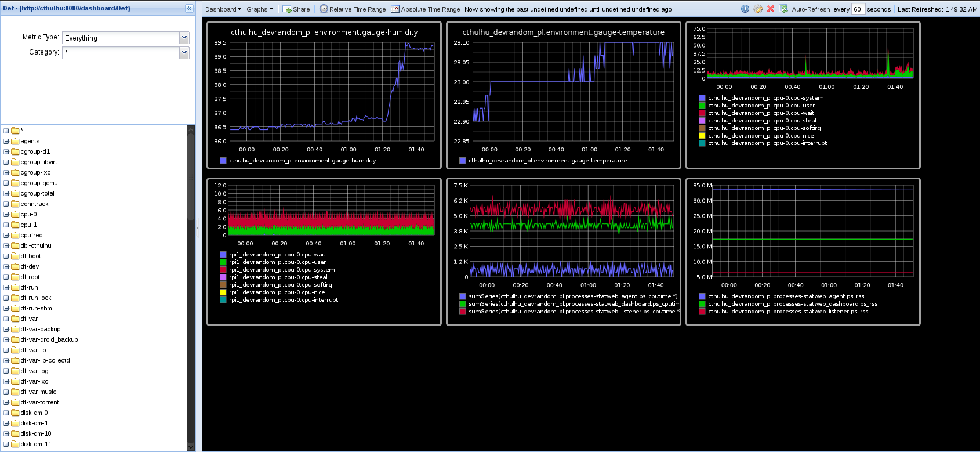
Task: Click the statweb ps_rss memory graph
Action: (x=803, y=252)
